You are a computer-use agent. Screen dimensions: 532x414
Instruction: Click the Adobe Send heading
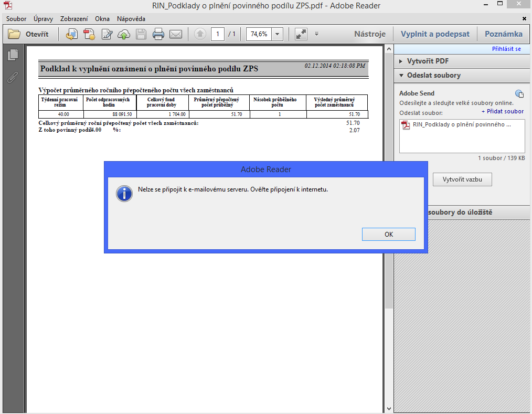point(417,93)
